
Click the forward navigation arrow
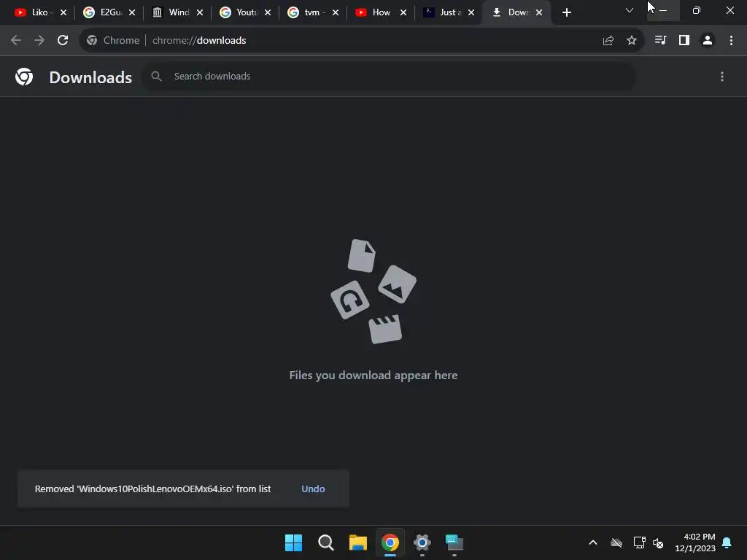[39, 41]
